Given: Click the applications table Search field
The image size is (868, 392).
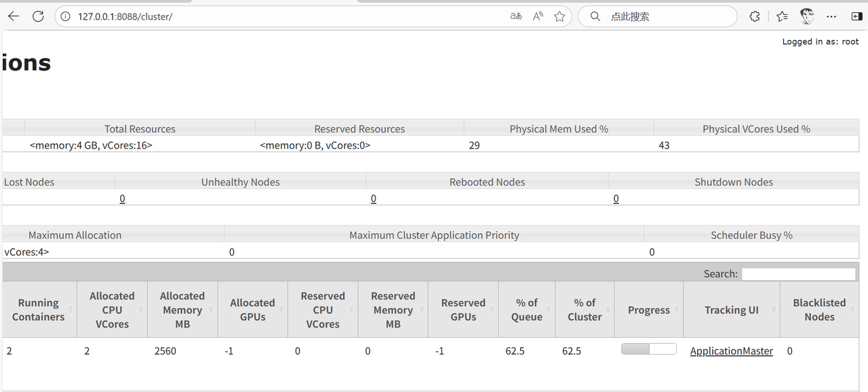Looking at the screenshot, I should pyautogui.click(x=798, y=273).
